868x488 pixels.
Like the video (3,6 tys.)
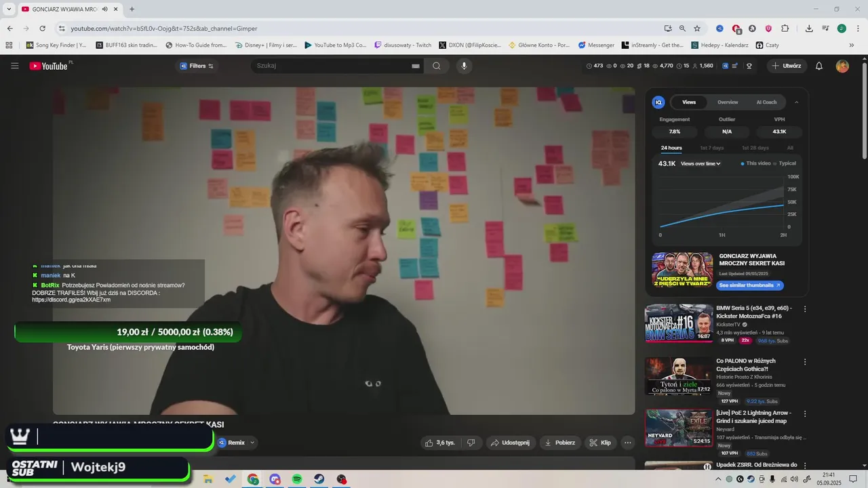pyautogui.click(x=439, y=443)
